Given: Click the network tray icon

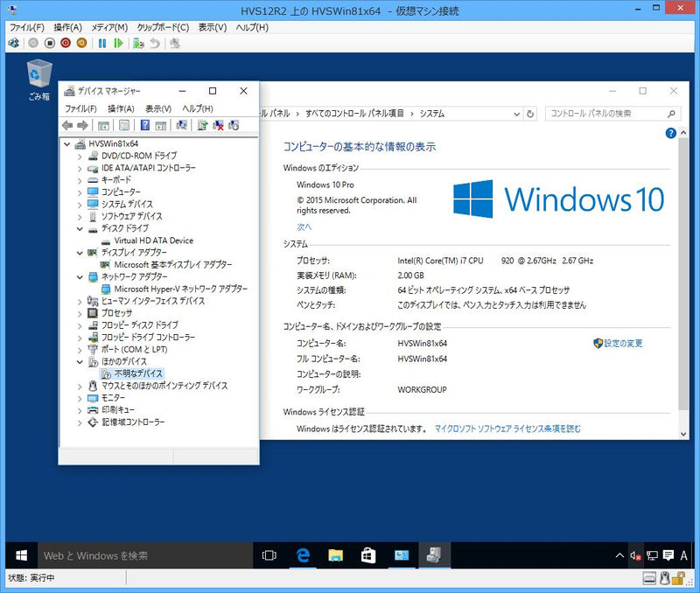Looking at the screenshot, I should point(652,555).
